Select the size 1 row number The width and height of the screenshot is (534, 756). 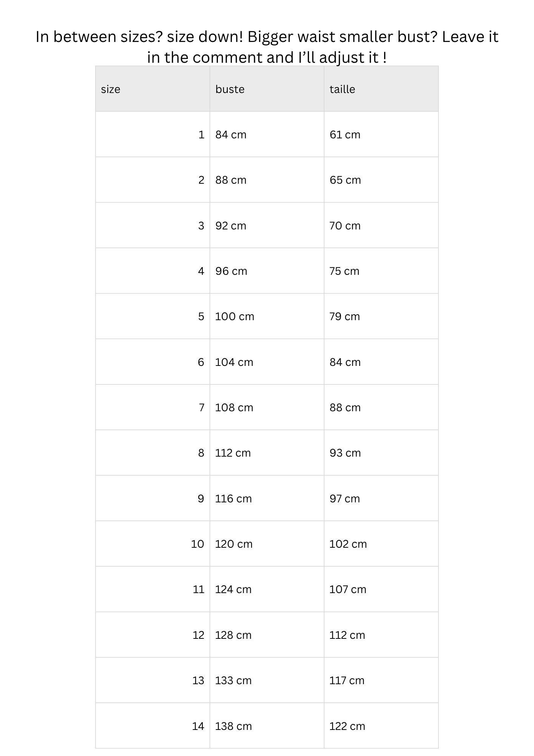pyautogui.click(x=201, y=135)
